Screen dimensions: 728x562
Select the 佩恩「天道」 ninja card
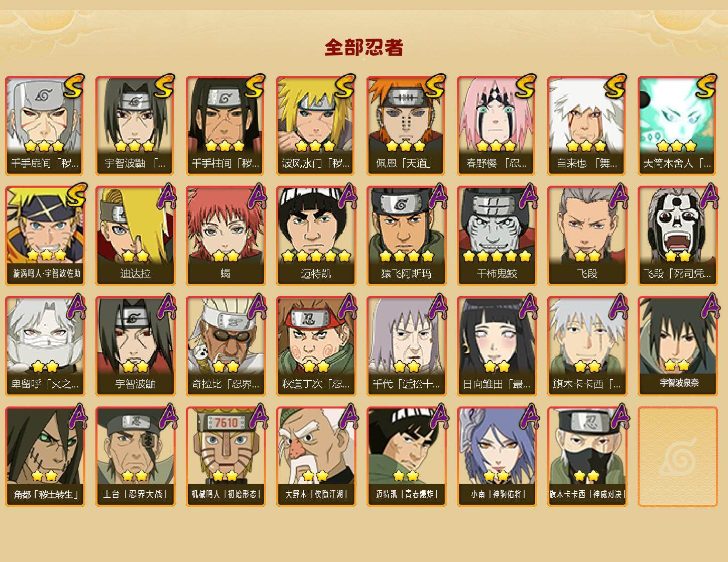click(406, 125)
